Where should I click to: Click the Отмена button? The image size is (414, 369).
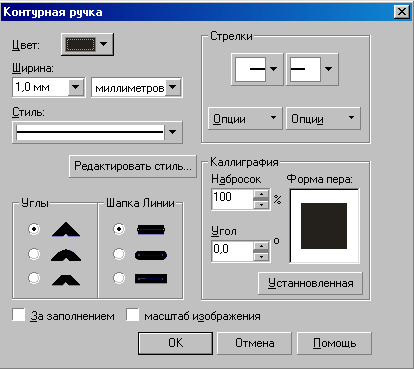255,343
